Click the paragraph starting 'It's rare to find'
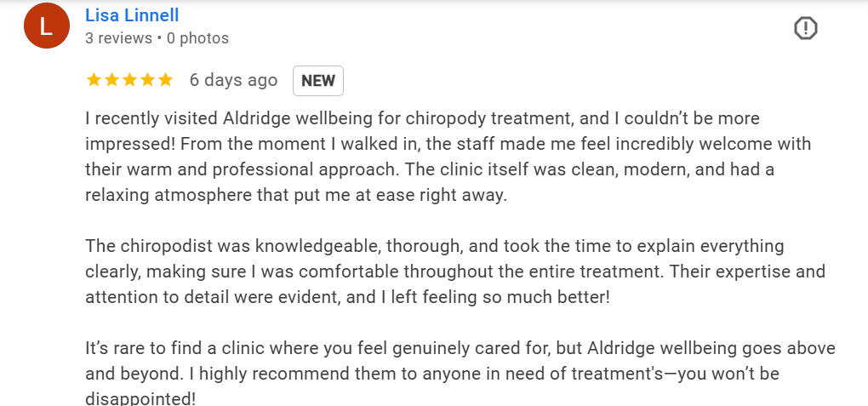This screenshot has width=868, height=406. coord(460,374)
